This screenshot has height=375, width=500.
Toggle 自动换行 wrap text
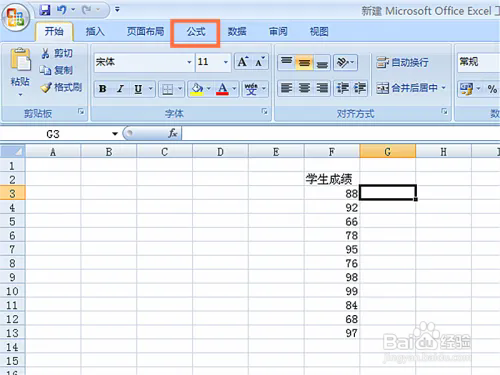[x=402, y=62]
